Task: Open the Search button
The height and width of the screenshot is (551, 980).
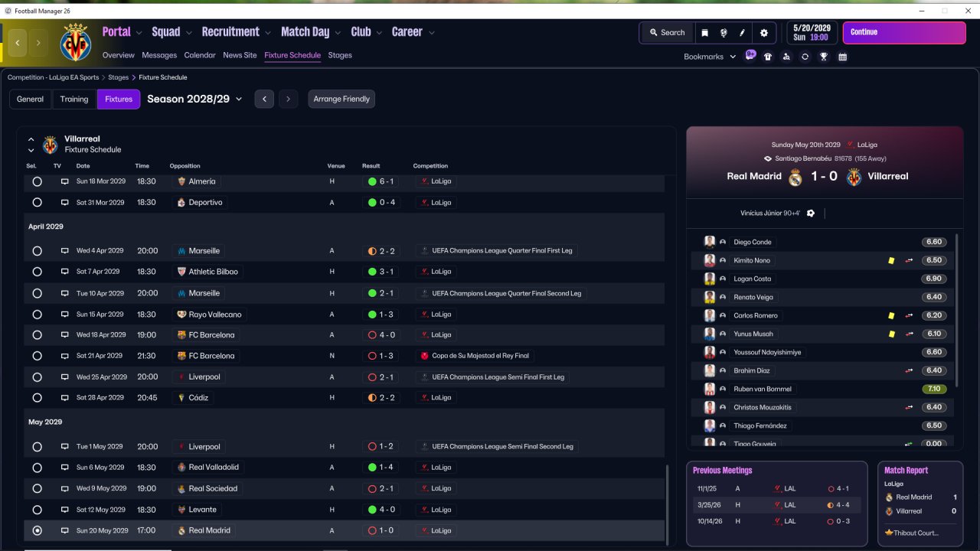Action: 667,33
